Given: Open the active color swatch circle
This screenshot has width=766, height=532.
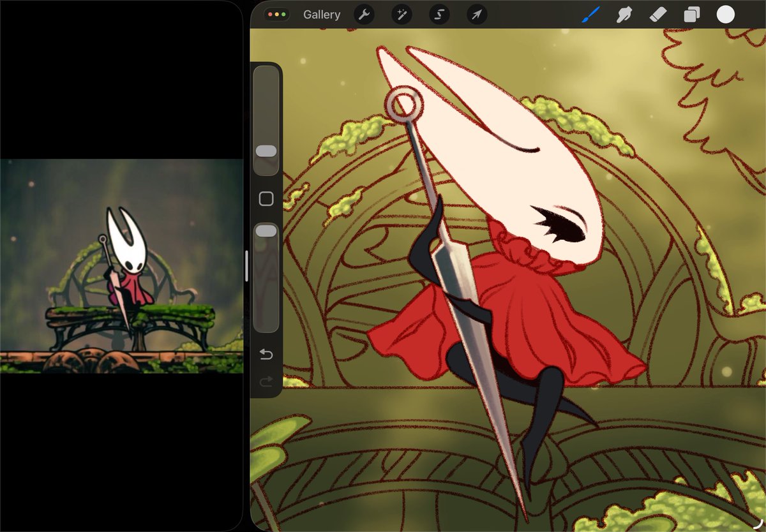Looking at the screenshot, I should (726, 15).
